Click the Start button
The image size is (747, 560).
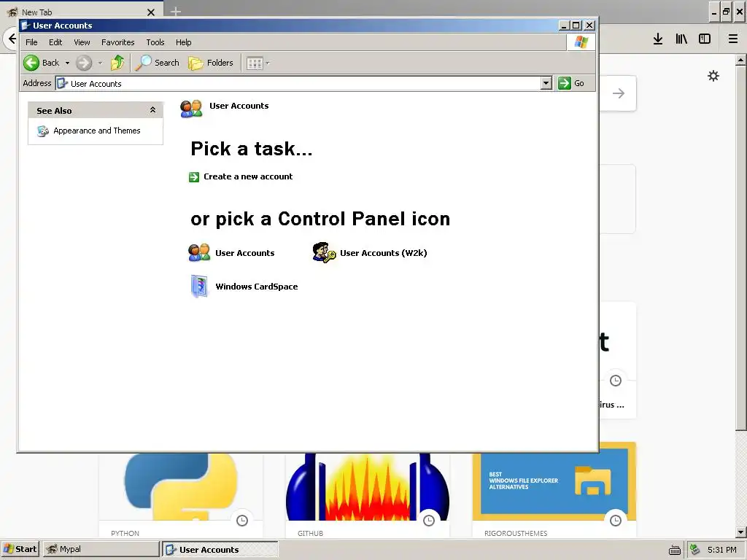(x=20, y=549)
